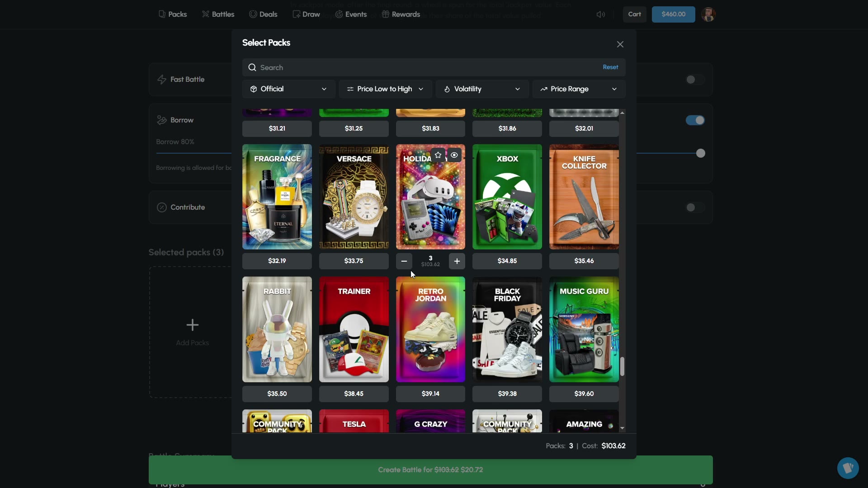
Task: Click the $31.83 price button
Action: (x=430, y=129)
